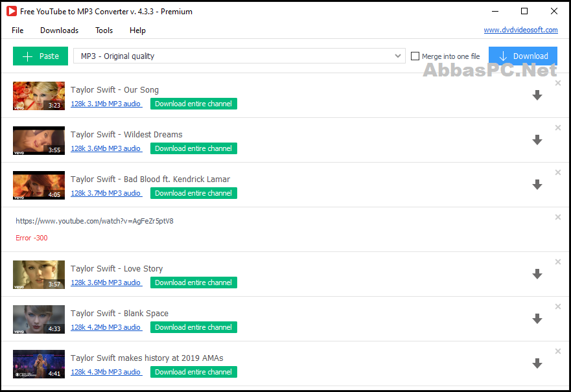The image size is (571, 392).
Task: Enable Merge into one file checkbox
Action: click(415, 56)
